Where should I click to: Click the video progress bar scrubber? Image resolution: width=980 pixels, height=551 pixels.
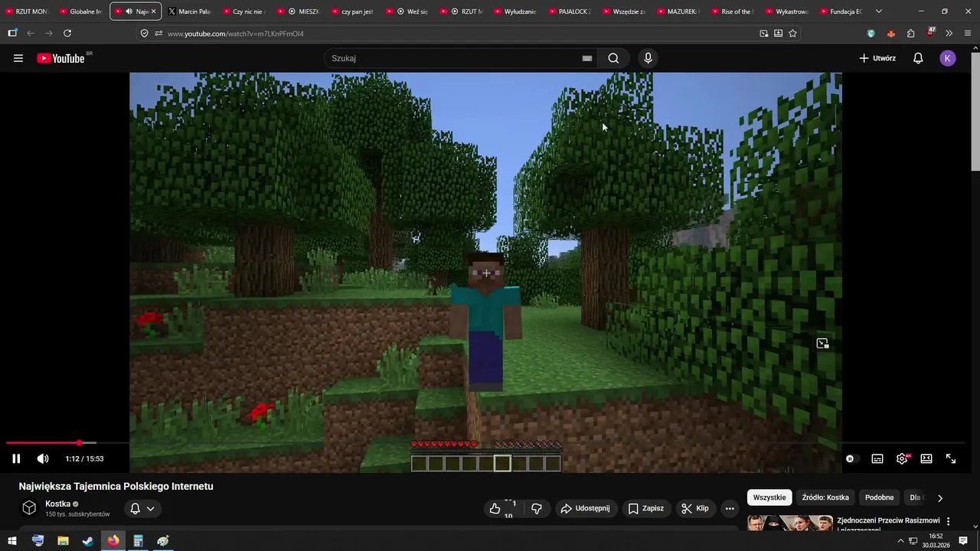[x=80, y=443]
